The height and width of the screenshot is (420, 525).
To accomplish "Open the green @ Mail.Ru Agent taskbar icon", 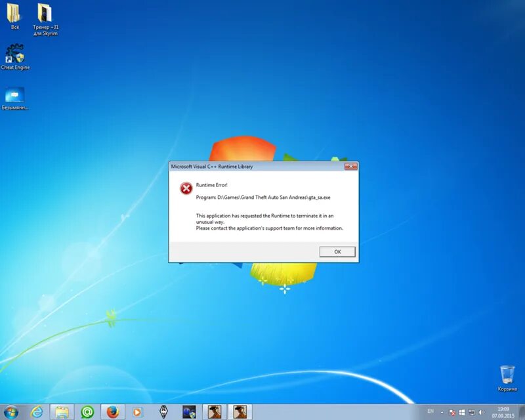I will pos(87,412).
